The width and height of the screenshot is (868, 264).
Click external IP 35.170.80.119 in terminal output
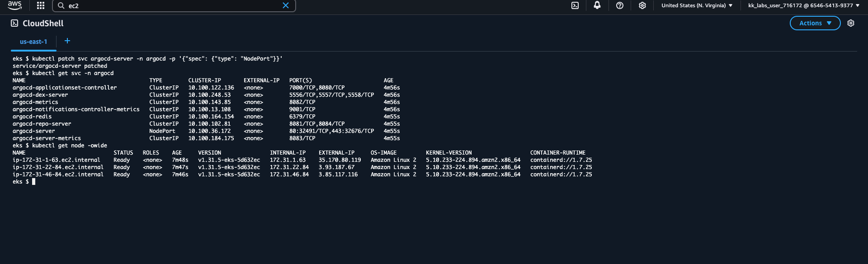click(340, 160)
